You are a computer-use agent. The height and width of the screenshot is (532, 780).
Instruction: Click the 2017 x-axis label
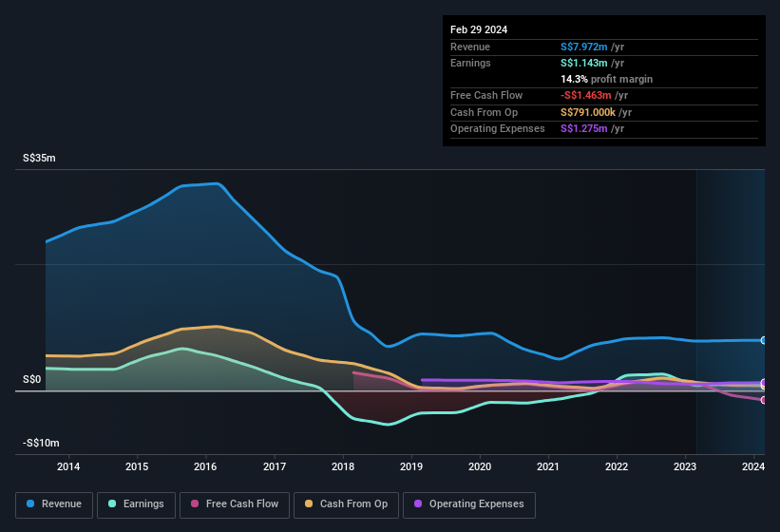(275, 466)
